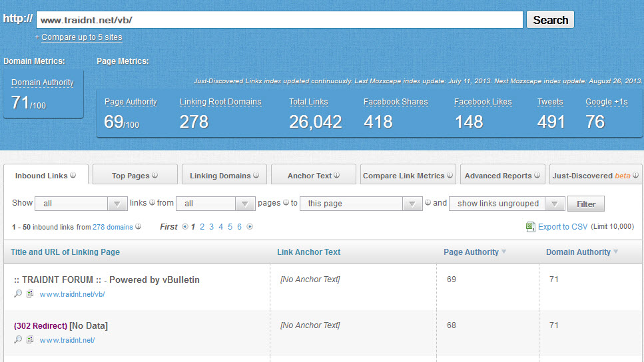The image size is (644, 362).
Task: Click the URL input field
Action: [x=280, y=20]
